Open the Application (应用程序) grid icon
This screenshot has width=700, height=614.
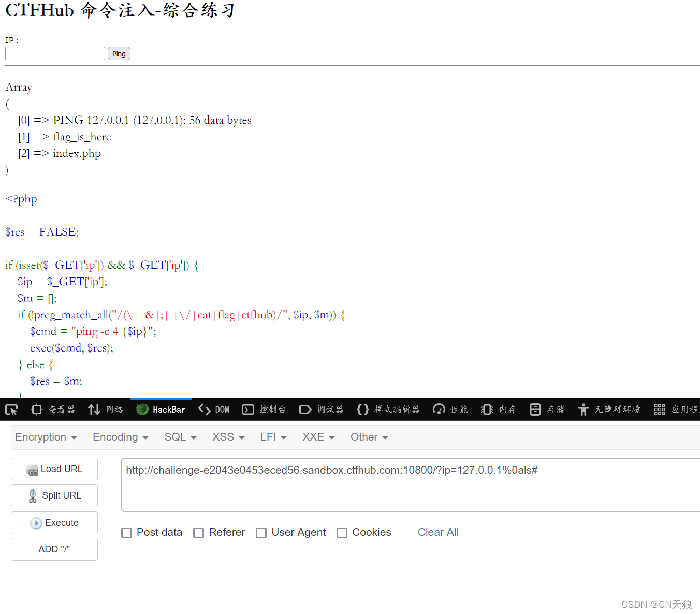coord(660,410)
